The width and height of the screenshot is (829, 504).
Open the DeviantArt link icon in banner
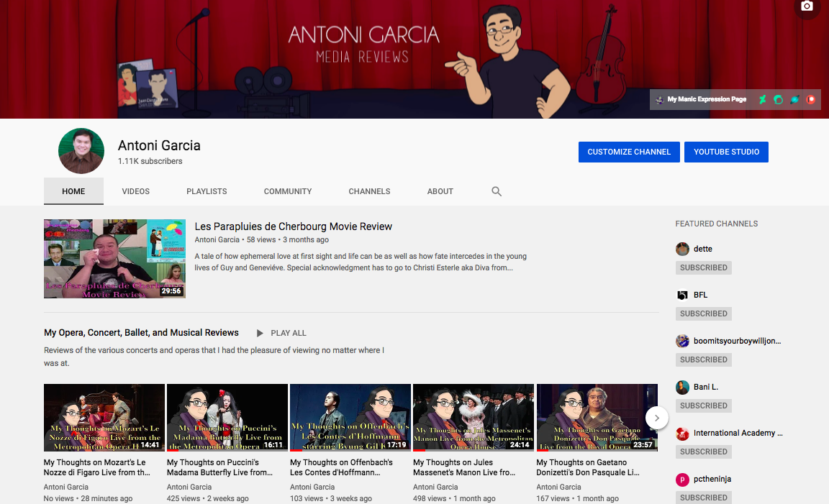(x=762, y=100)
